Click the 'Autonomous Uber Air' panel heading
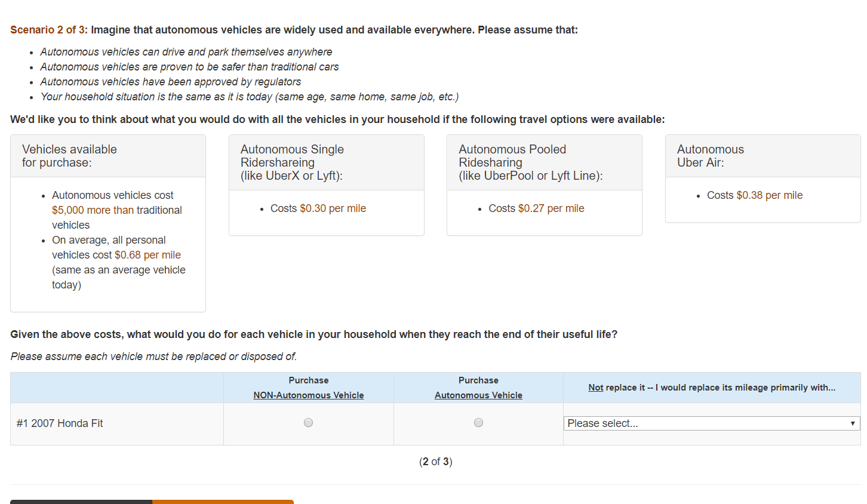Screen dimensions: 867x504 (x=710, y=156)
